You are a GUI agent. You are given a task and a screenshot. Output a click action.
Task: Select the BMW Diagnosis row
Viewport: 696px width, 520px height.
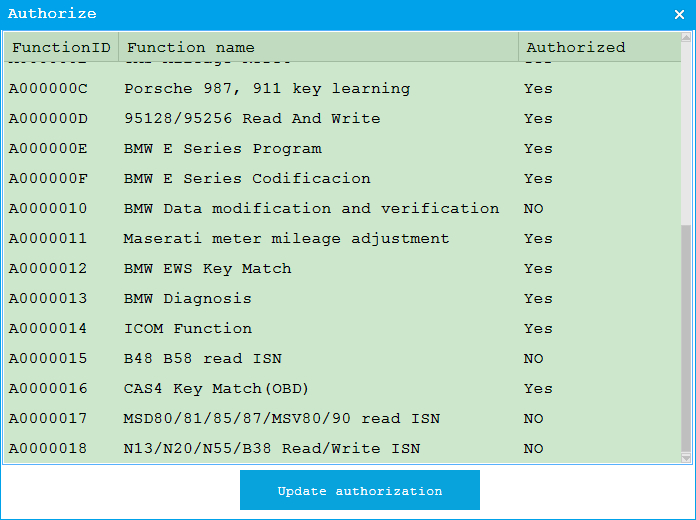click(188, 299)
